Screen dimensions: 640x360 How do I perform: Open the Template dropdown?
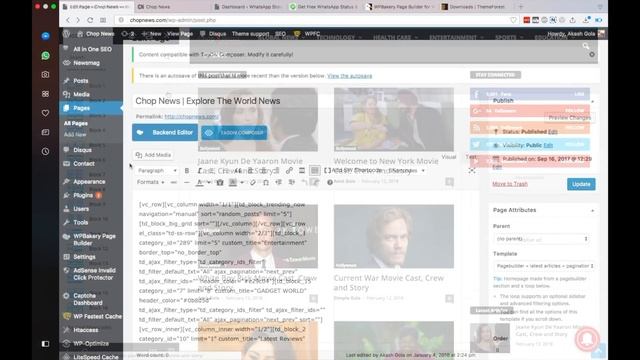coord(544,266)
